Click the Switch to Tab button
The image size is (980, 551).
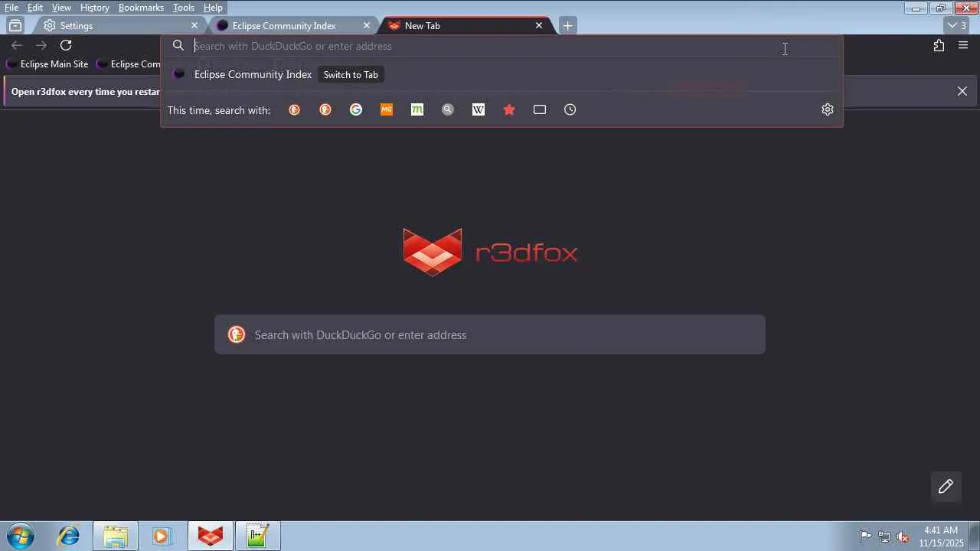351,74
